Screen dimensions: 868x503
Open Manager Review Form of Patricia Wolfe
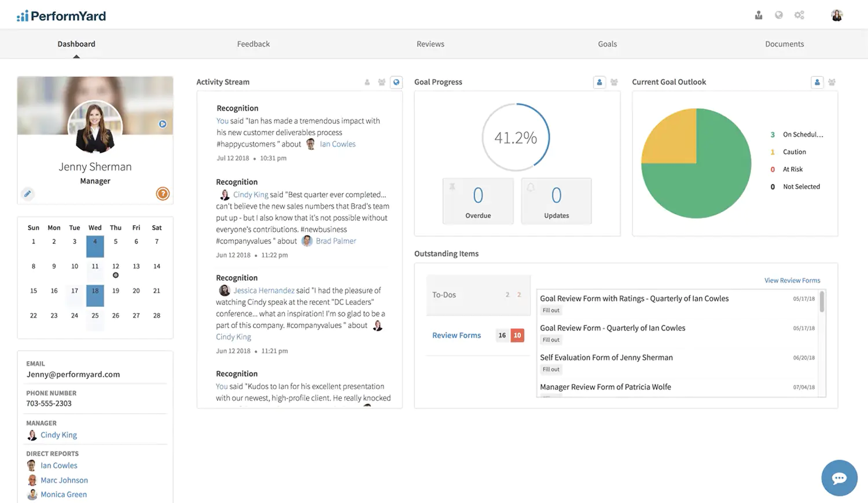pyautogui.click(x=605, y=387)
